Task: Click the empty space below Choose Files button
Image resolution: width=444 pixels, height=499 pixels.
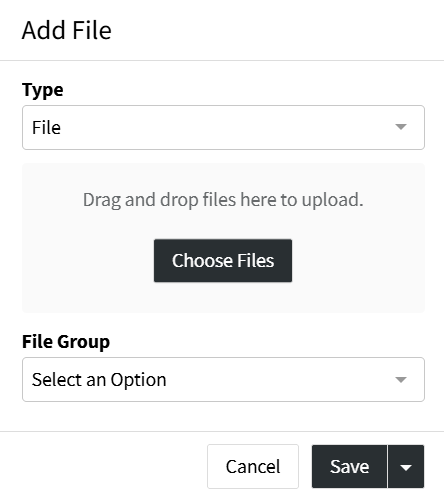Action: [x=223, y=297]
